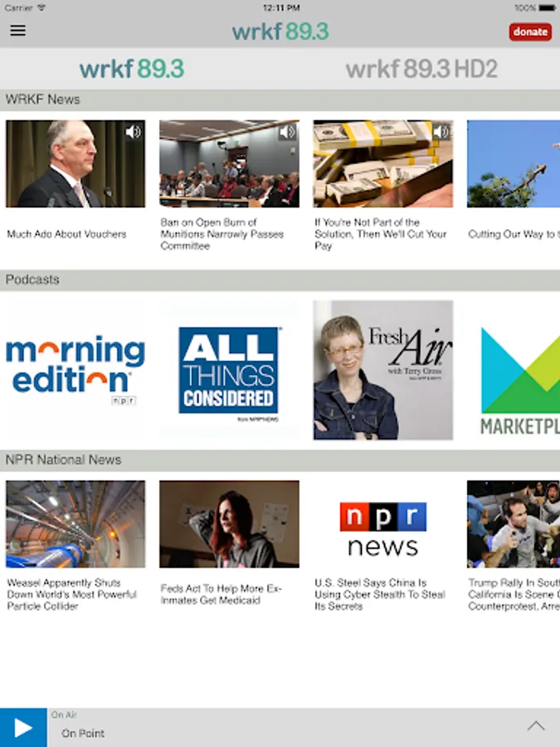Select the NPR National News section header

coord(280,460)
